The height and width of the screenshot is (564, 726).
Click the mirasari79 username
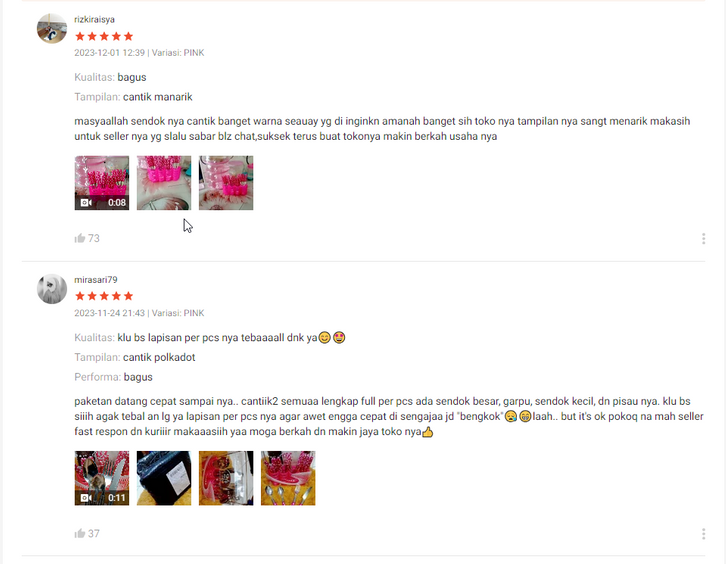click(x=96, y=280)
